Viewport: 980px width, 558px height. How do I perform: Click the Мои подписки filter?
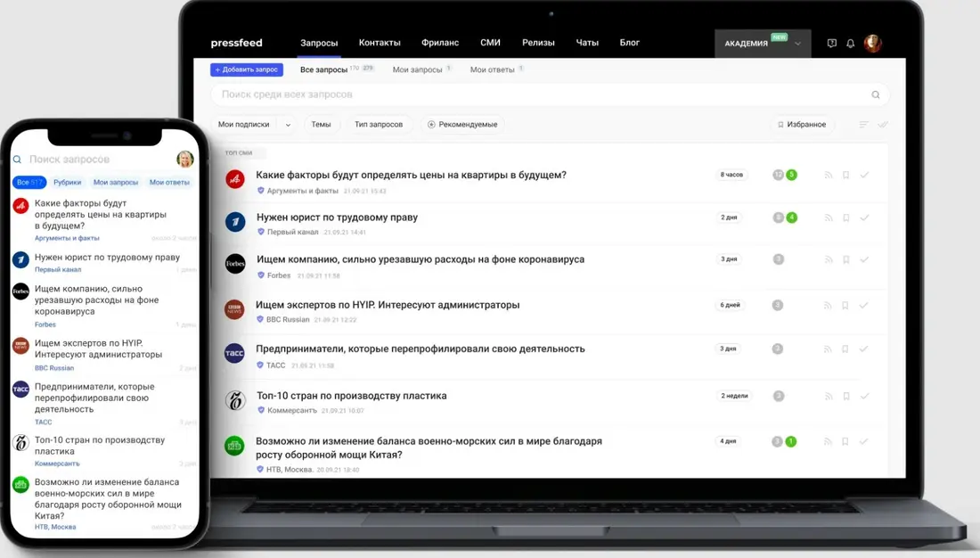click(x=244, y=125)
